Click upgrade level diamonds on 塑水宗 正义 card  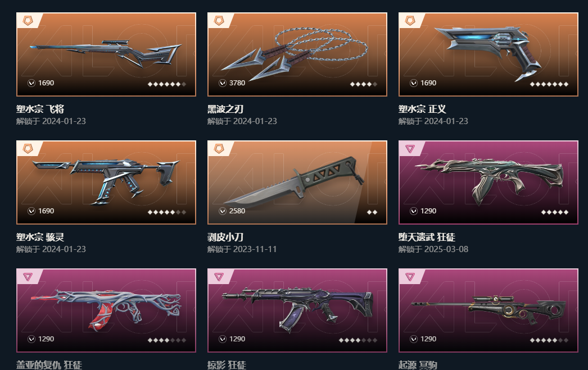(549, 84)
